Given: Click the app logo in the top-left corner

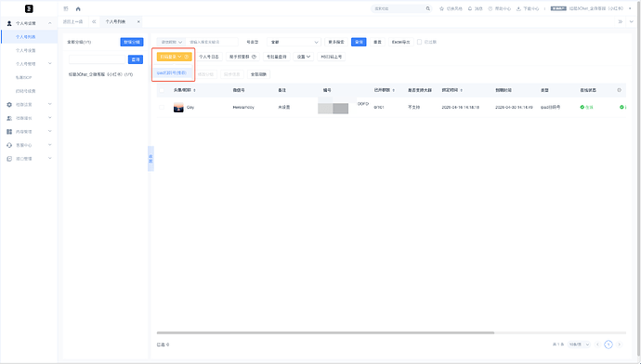Looking at the screenshot, I should tap(29, 8).
